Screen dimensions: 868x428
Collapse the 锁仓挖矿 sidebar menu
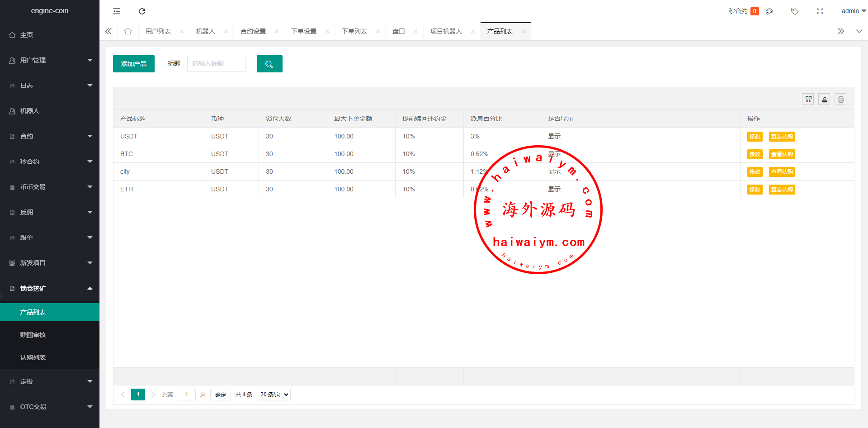(50, 288)
